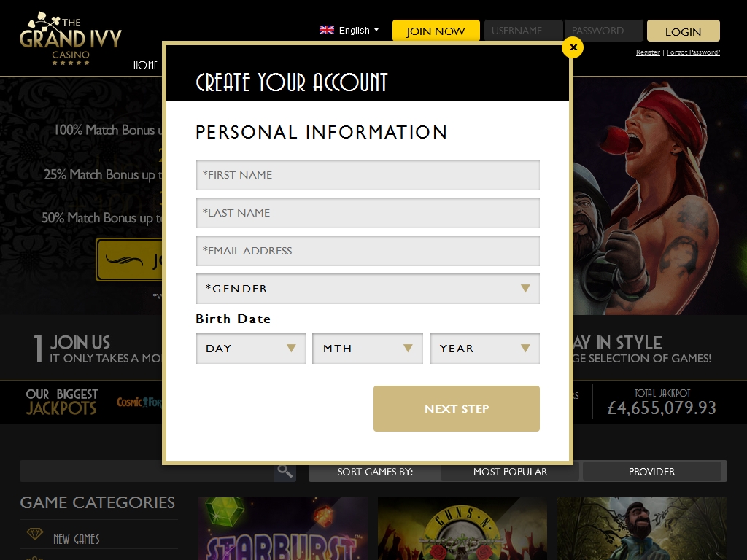Image resolution: width=747 pixels, height=560 pixels.
Task: Select the Most Popular sort tab
Action: pyautogui.click(x=510, y=472)
